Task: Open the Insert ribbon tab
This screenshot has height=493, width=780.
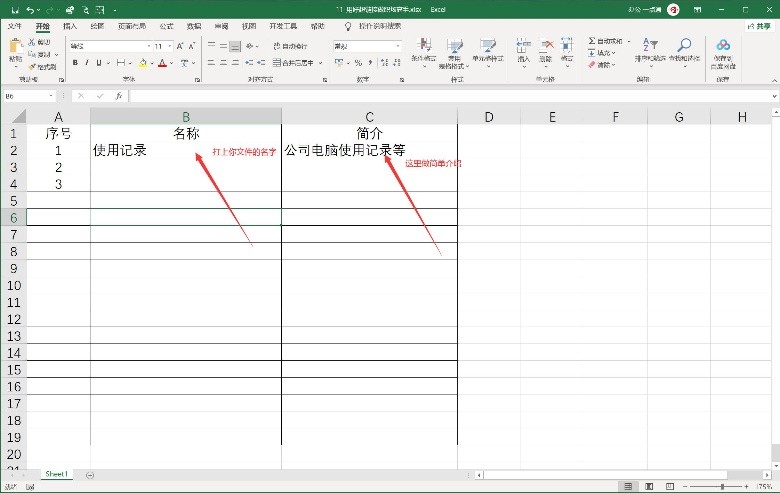Action: click(70, 26)
